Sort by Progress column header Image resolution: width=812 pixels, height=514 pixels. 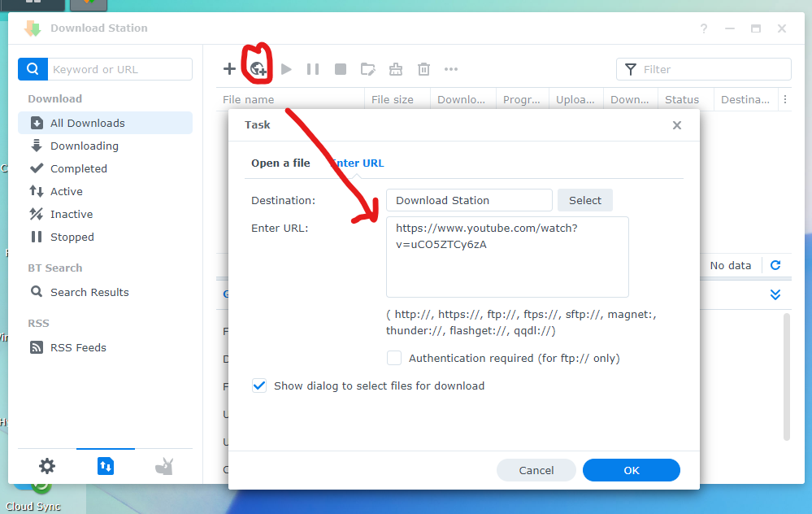click(x=522, y=99)
